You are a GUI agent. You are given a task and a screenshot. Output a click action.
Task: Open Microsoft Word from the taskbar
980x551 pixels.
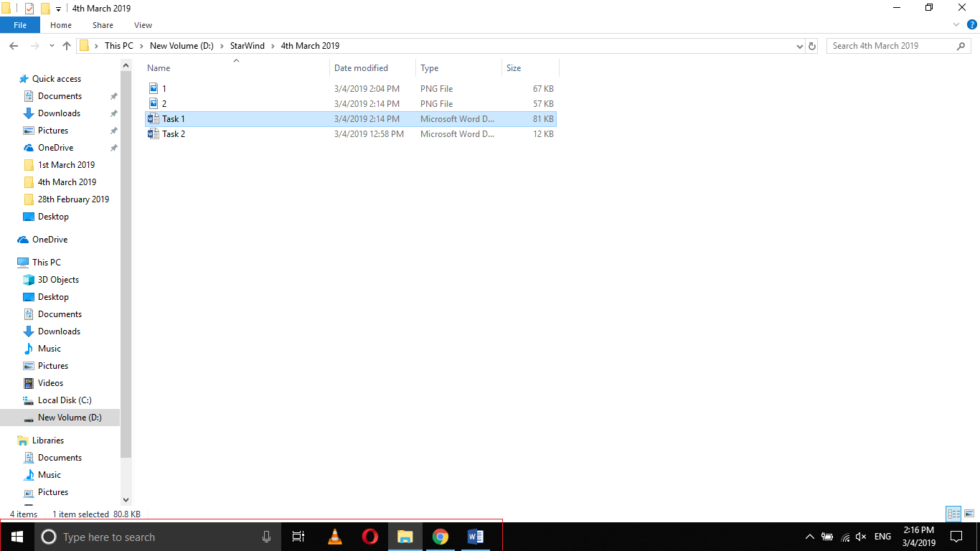(475, 536)
